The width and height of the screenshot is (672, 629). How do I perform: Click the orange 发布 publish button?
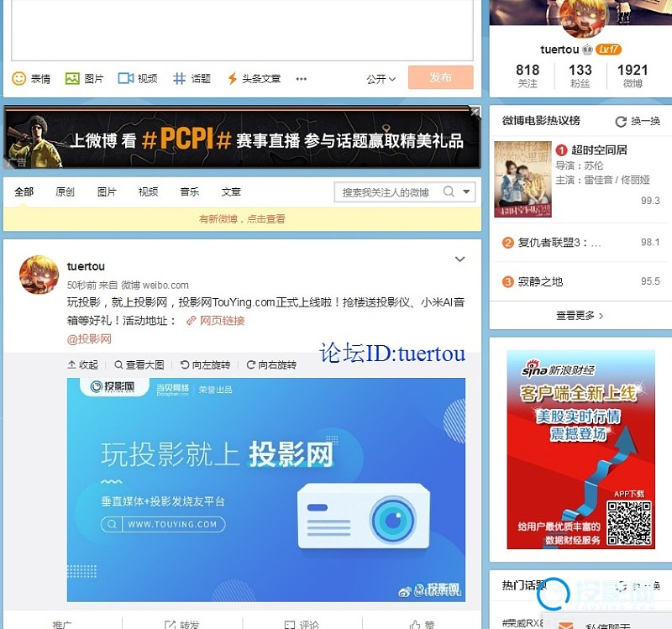[x=440, y=77]
